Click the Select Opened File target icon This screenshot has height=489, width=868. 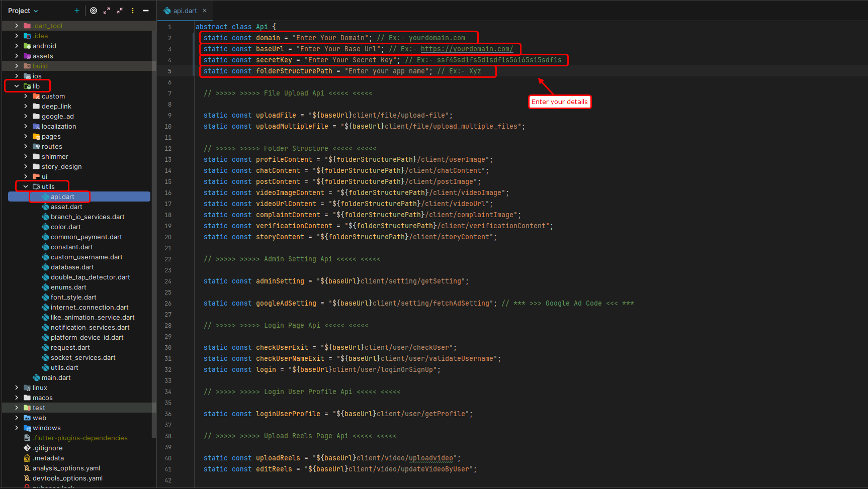pos(94,11)
